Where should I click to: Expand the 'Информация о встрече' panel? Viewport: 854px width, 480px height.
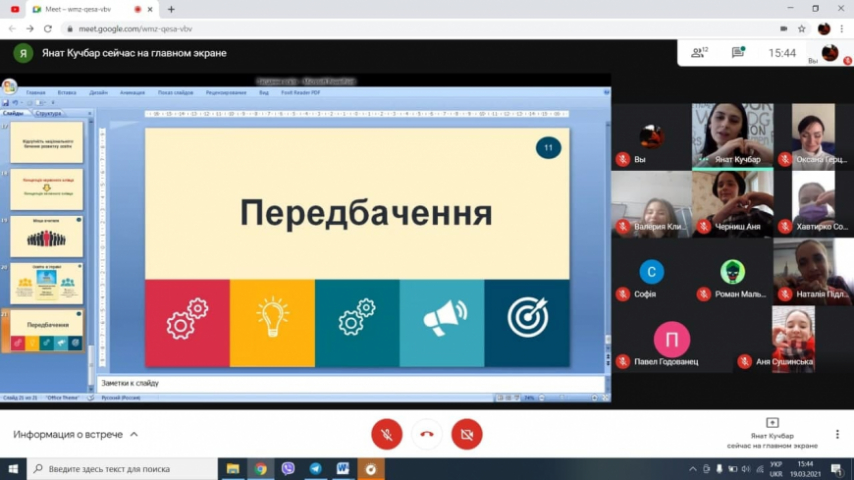click(75, 435)
